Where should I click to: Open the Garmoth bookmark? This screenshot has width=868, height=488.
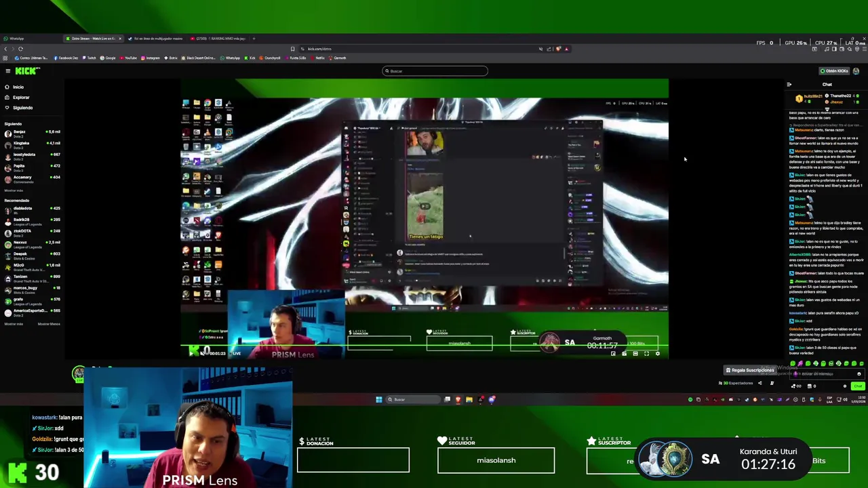[337, 58]
